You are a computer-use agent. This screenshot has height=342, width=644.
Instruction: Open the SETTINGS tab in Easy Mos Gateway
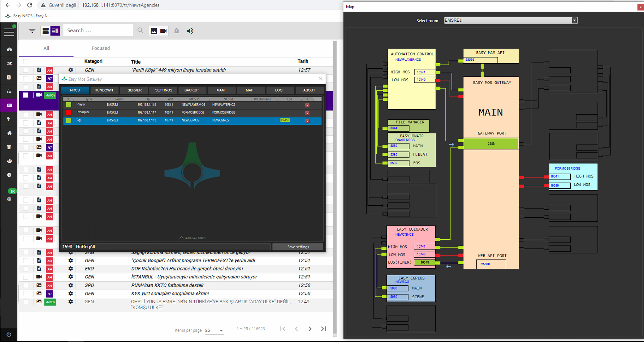(164, 90)
